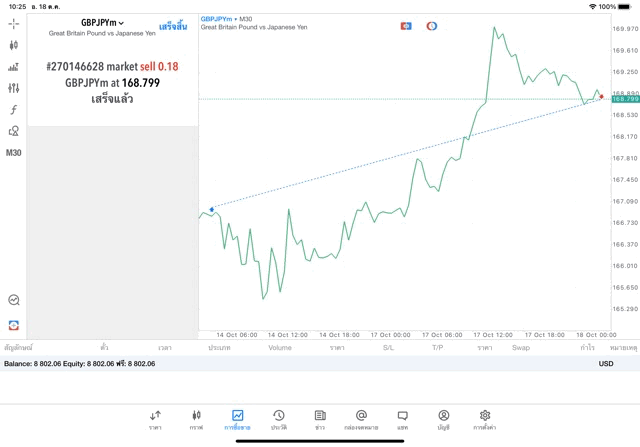640x447 pixels.
Task: Sort by the สัญลักษณ์ symbol column header
Action: tap(18, 348)
